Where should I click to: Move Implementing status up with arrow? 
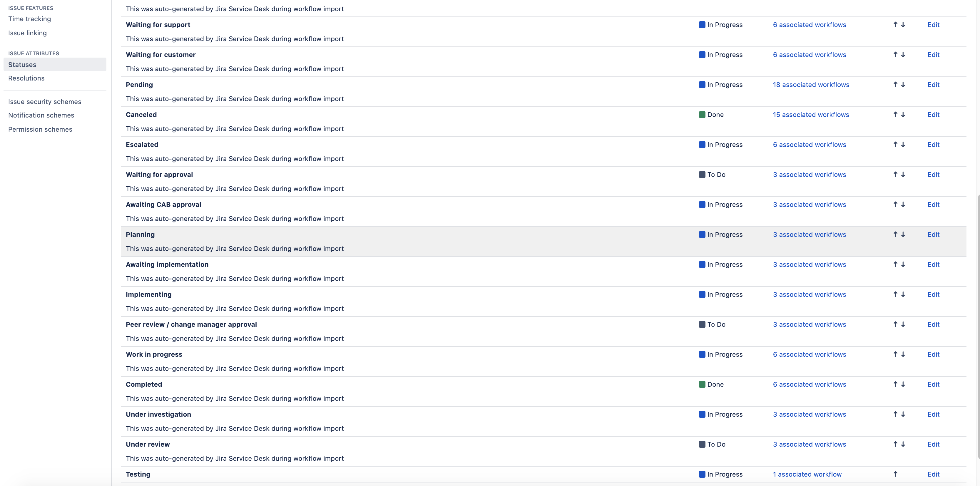pos(895,294)
